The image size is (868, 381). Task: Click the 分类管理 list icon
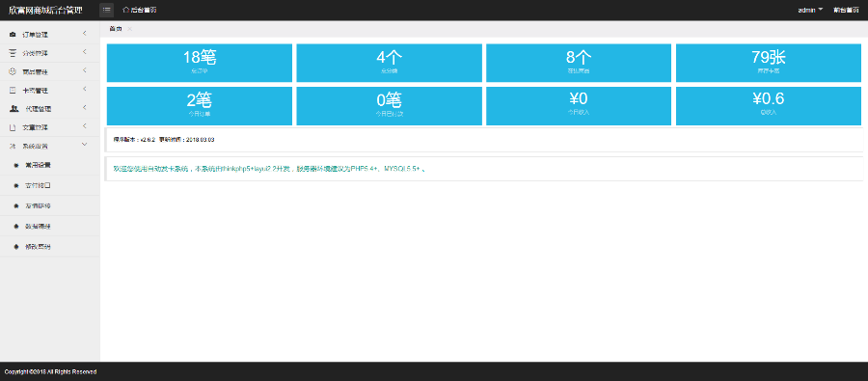[13, 53]
